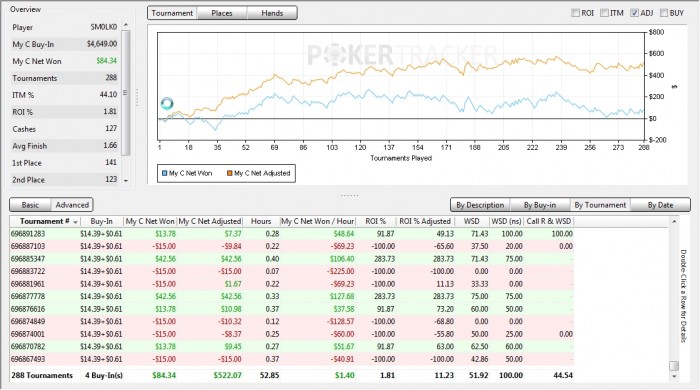
Task: Switch to the Places tab
Action: [x=222, y=13]
